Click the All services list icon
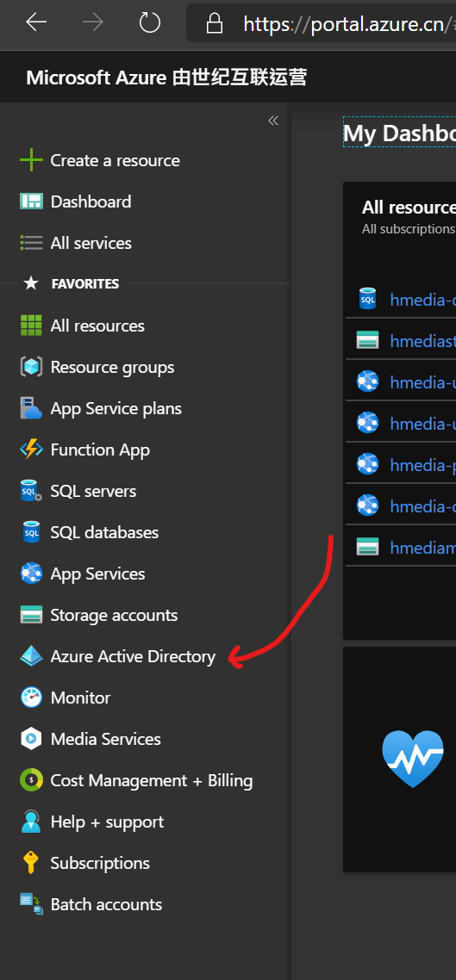Viewport: 456px width, 980px height. (31, 243)
